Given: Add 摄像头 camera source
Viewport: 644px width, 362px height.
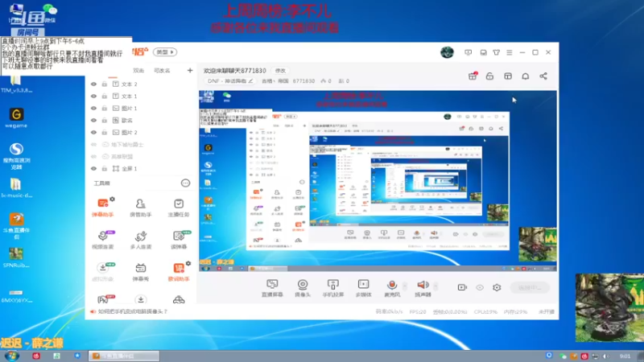Looking at the screenshot, I should 303,288.
